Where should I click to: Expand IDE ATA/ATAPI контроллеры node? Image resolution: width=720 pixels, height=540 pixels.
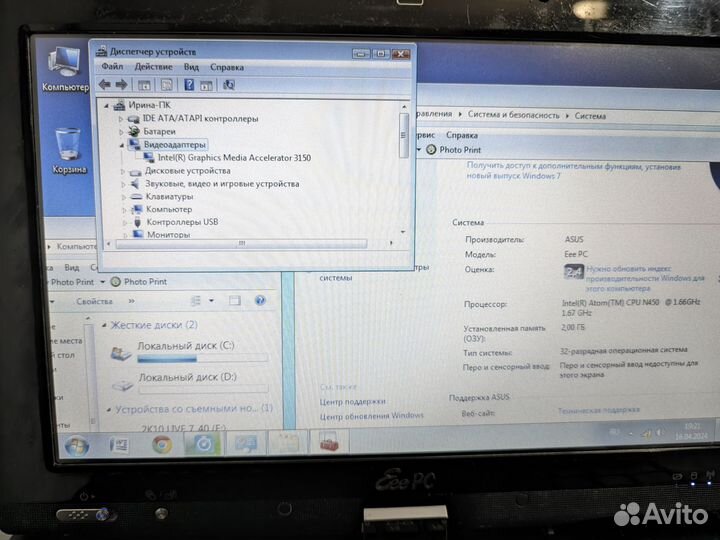click(121, 119)
